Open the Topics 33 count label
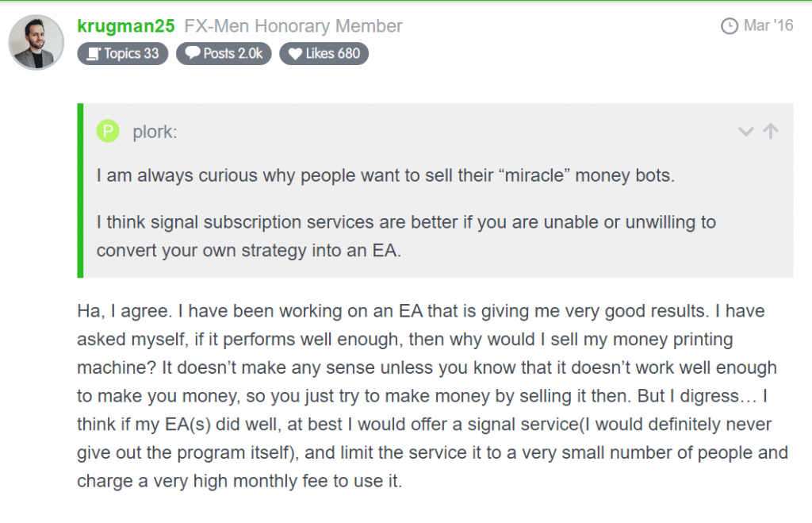812x523 pixels. [x=132, y=53]
